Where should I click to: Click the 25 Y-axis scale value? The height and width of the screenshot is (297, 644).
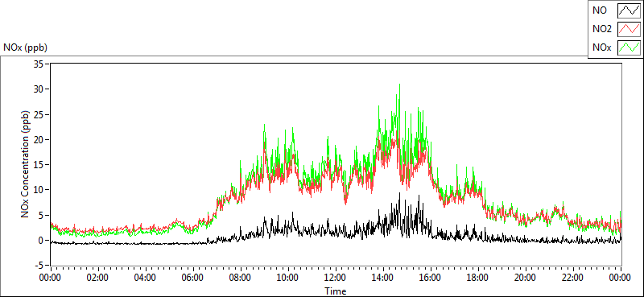[x=39, y=114]
